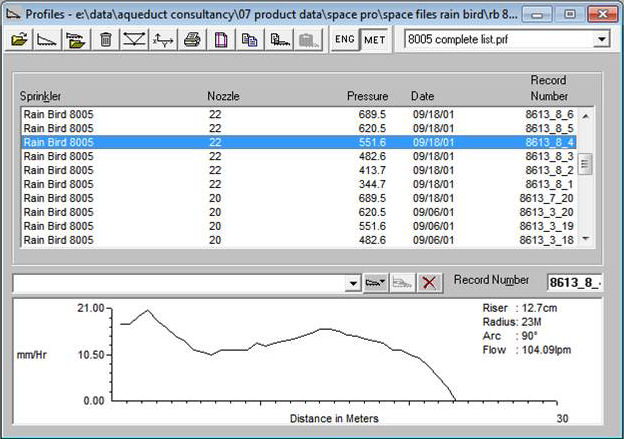Click inside the Record Number field

coord(575,282)
